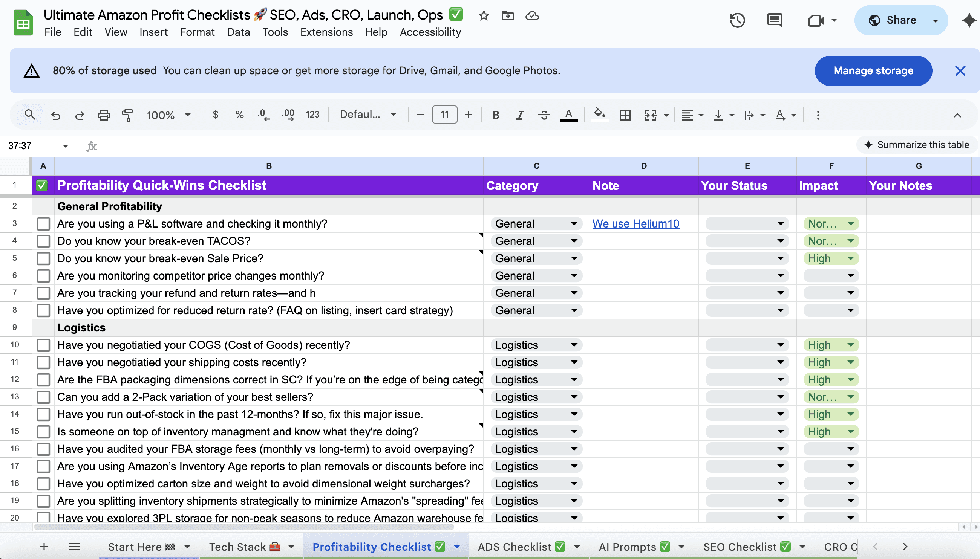The image size is (980, 559).
Task: Check the 2-Pack variation row checkbox
Action: tap(43, 397)
